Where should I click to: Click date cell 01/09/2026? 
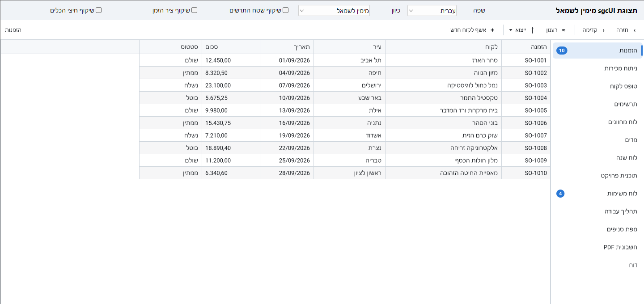[287, 60]
